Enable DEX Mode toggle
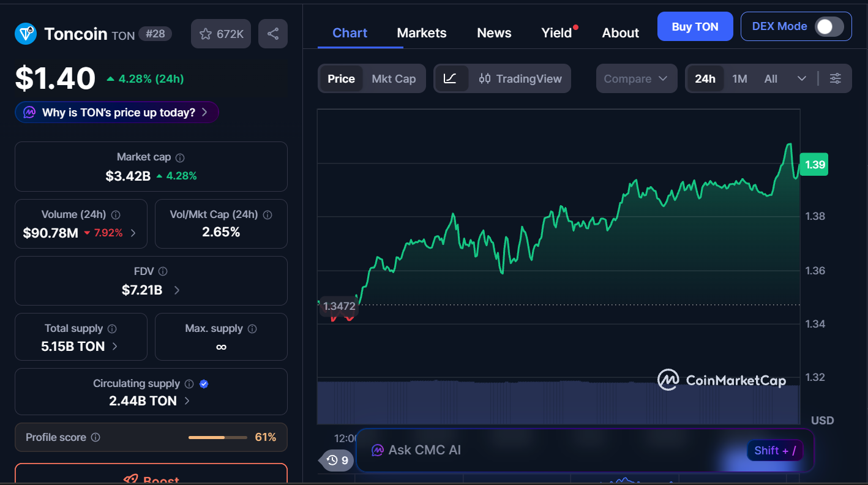The image size is (868, 485). pos(830,26)
